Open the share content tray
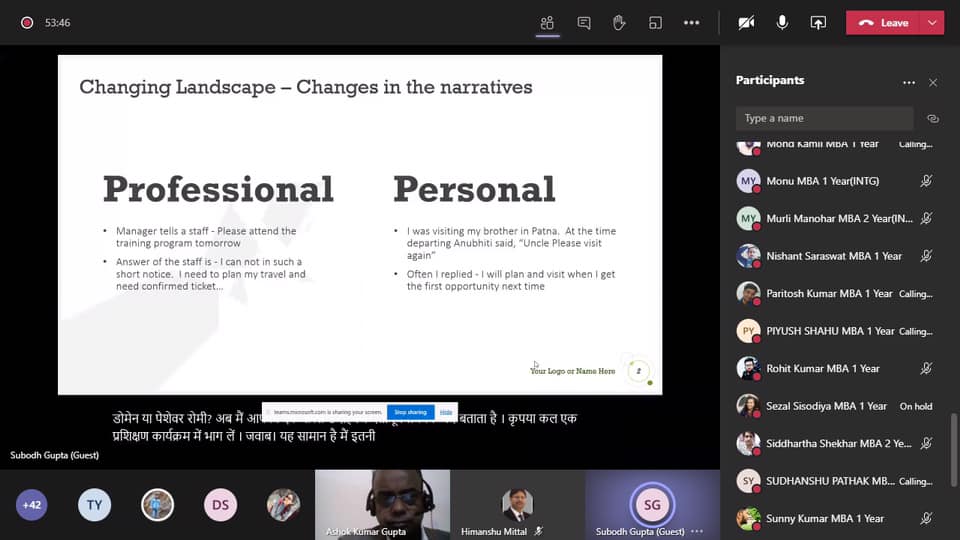This screenshot has height=540, width=960. [818, 23]
